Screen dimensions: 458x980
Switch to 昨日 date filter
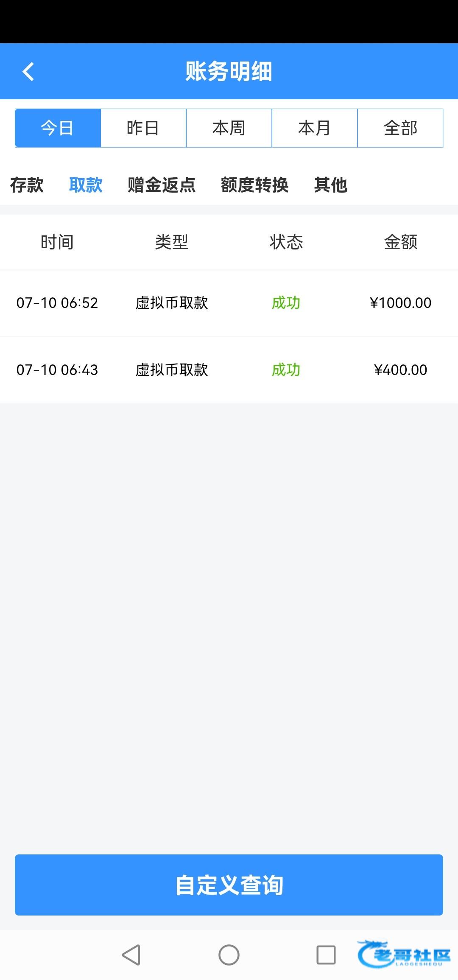(143, 128)
